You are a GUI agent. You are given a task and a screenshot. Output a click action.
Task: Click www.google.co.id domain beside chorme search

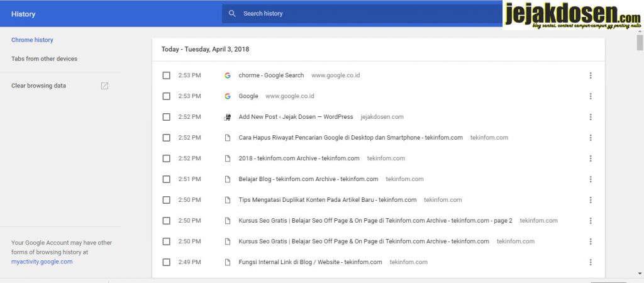[336, 75]
